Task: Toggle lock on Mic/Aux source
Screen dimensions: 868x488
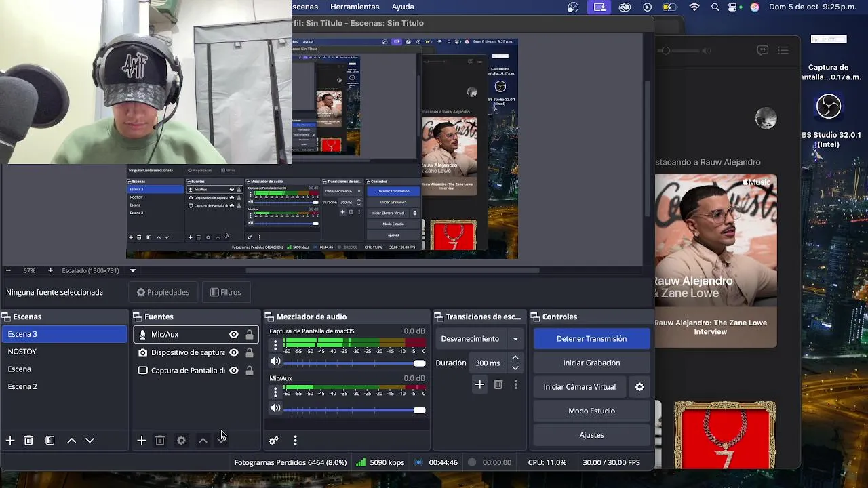Action: (250, 335)
